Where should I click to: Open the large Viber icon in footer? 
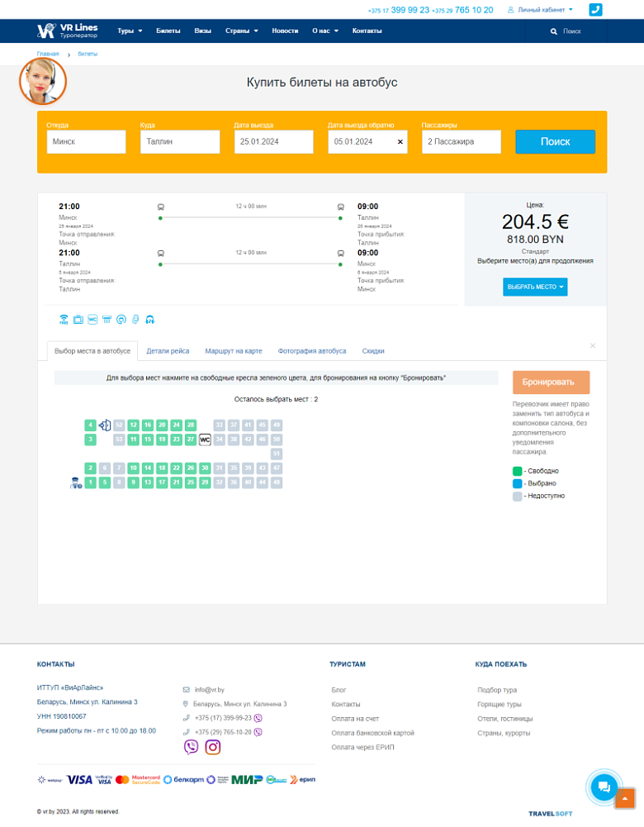coord(192,747)
